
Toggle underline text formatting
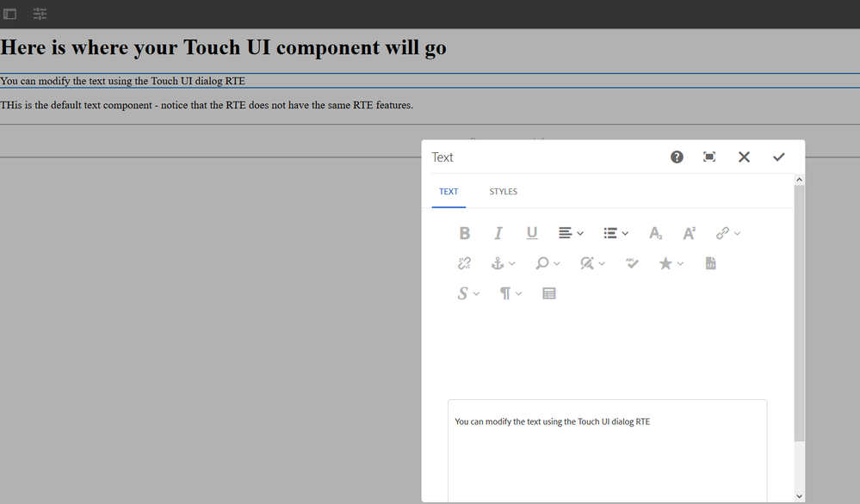tap(531, 233)
